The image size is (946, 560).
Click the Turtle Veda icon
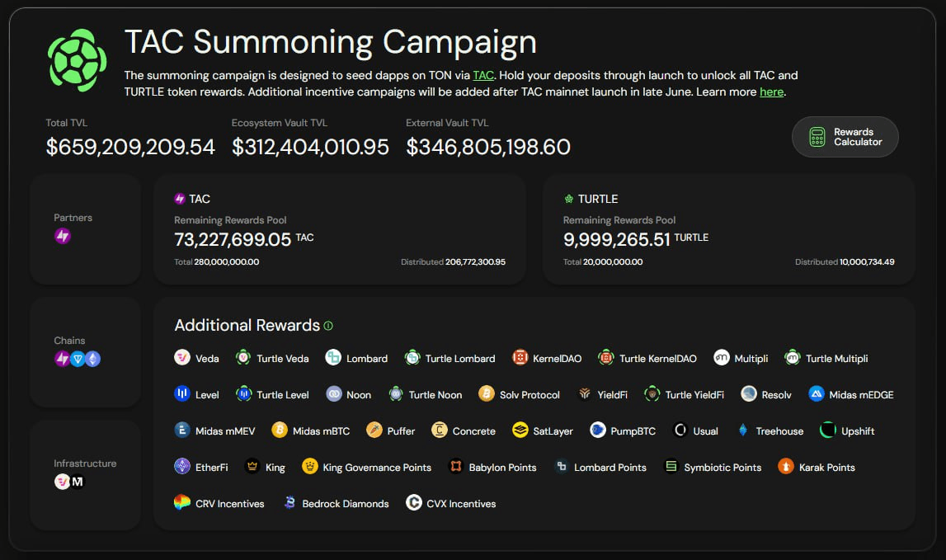(243, 358)
